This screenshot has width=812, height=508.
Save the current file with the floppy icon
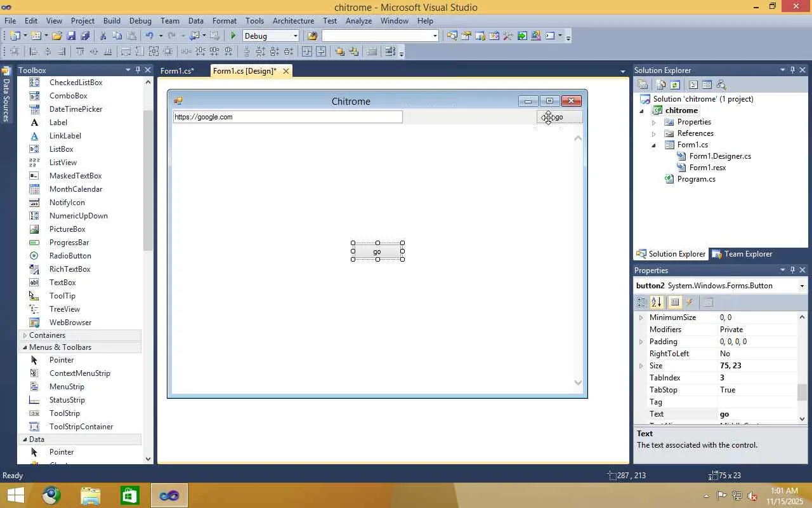click(71, 36)
